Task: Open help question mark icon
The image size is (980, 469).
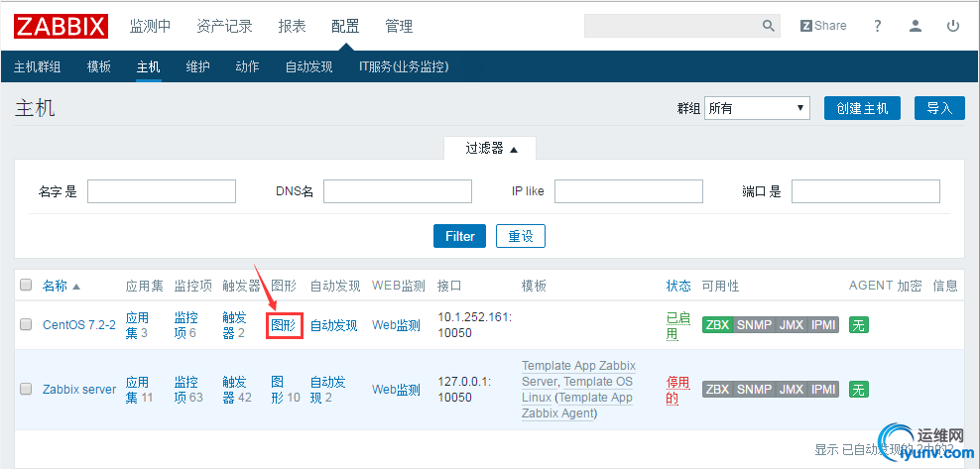Action: click(x=878, y=26)
